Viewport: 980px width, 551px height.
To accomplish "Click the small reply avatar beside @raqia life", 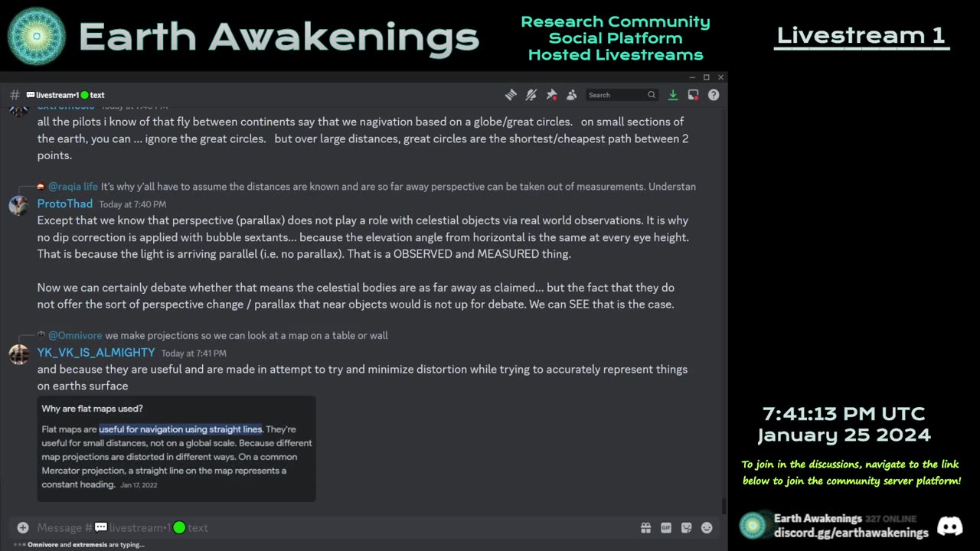I will pyautogui.click(x=41, y=186).
